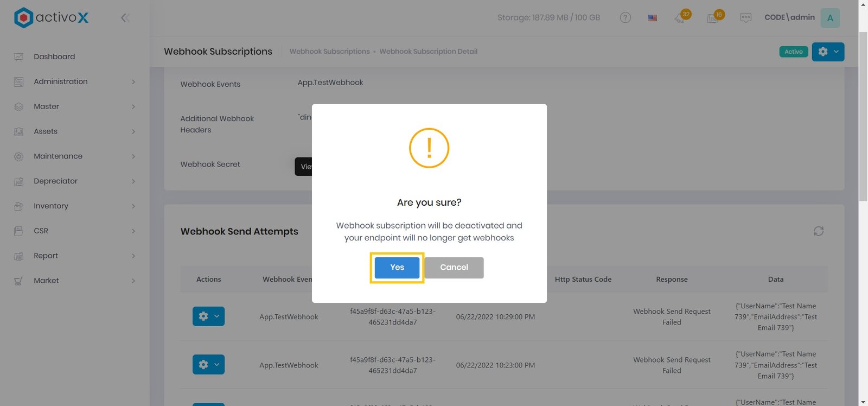Open Maintenance menu in sidebar
868x406 pixels.
[58, 156]
